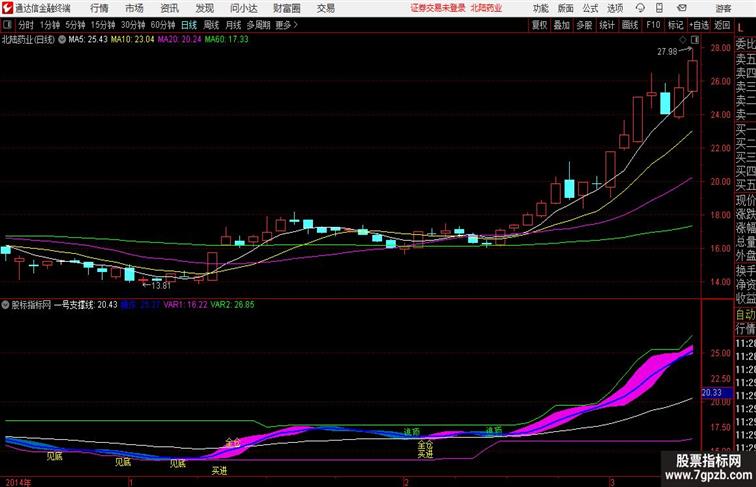Select the 月线 monthly chart tab
The height and width of the screenshot is (487, 756).
[x=233, y=25]
